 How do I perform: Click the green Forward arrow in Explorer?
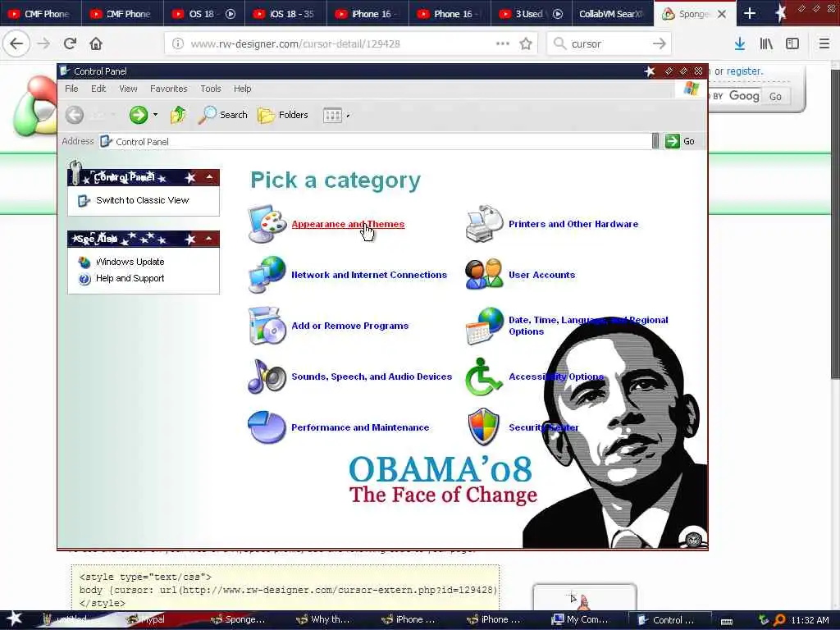(x=138, y=115)
